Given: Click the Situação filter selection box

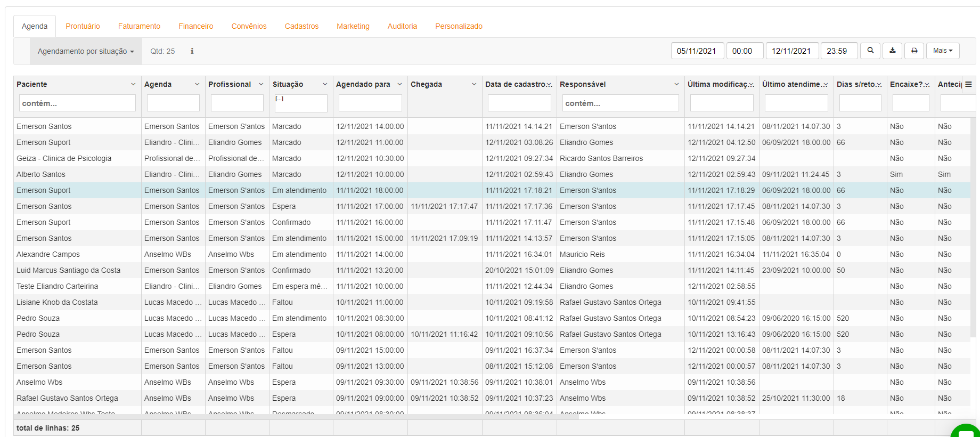Looking at the screenshot, I should coord(301,103).
